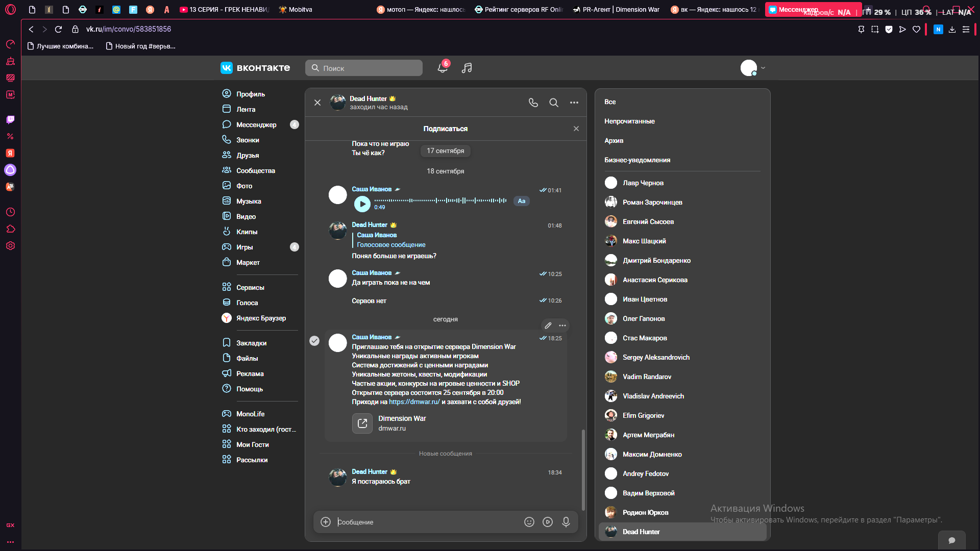Attach a file with the plus icon
The height and width of the screenshot is (551, 980).
[326, 522]
